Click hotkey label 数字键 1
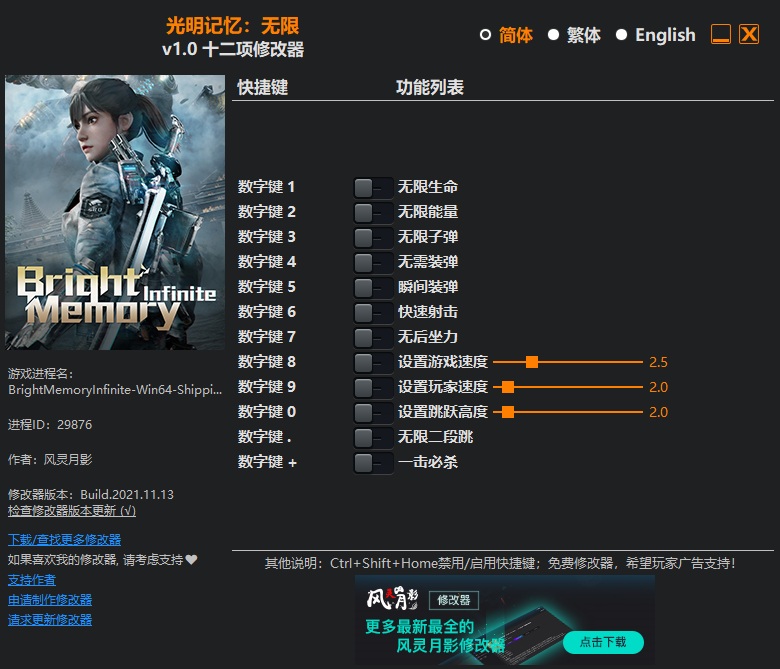Image resolution: width=780 pixels, height=669 pixels. click(x=266, y=187)
